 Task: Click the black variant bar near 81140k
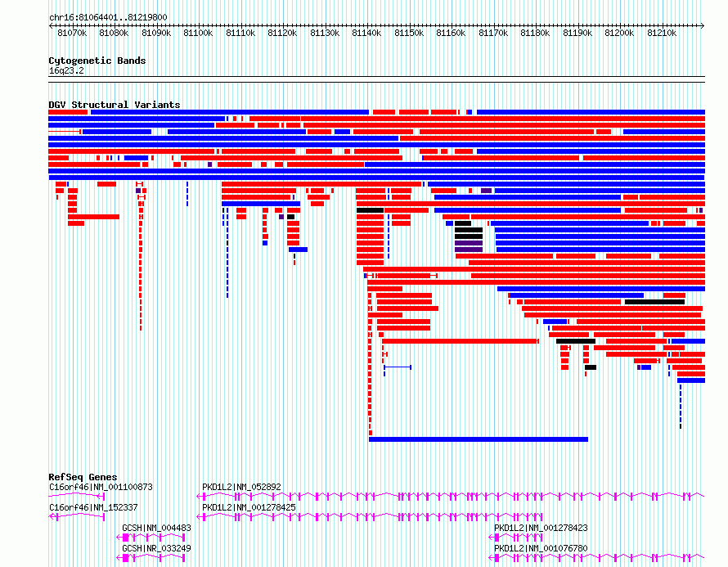370,210
